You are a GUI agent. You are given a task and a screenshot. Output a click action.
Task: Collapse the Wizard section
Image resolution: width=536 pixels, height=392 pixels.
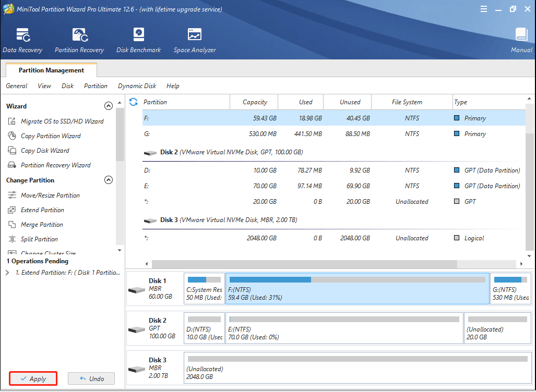point(109,105)
